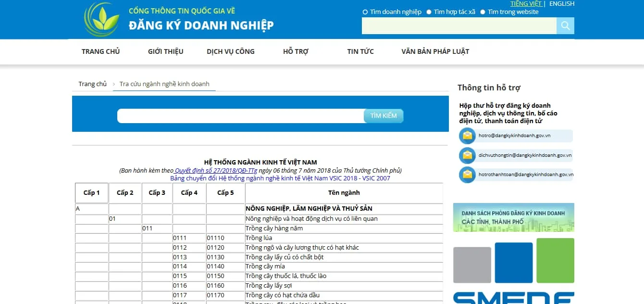This screenshot has width=644, height=304.
Task: Click inside the top search input field
Action: 457,25
